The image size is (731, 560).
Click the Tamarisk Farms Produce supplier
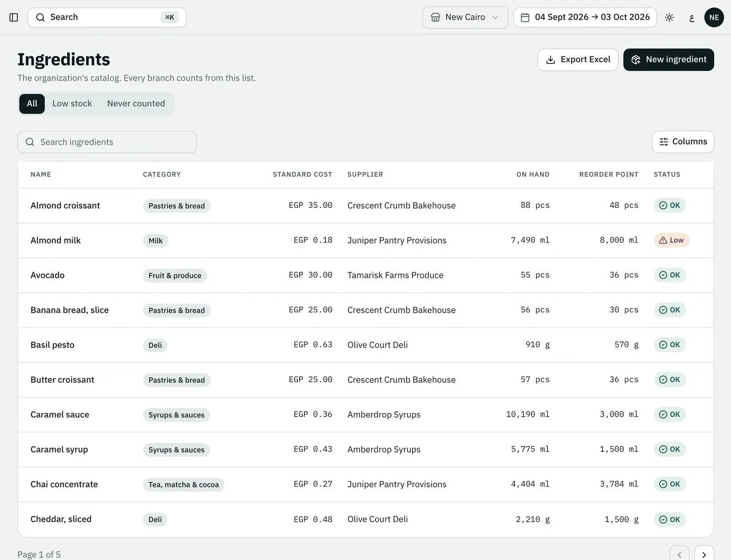coord(395,275)
